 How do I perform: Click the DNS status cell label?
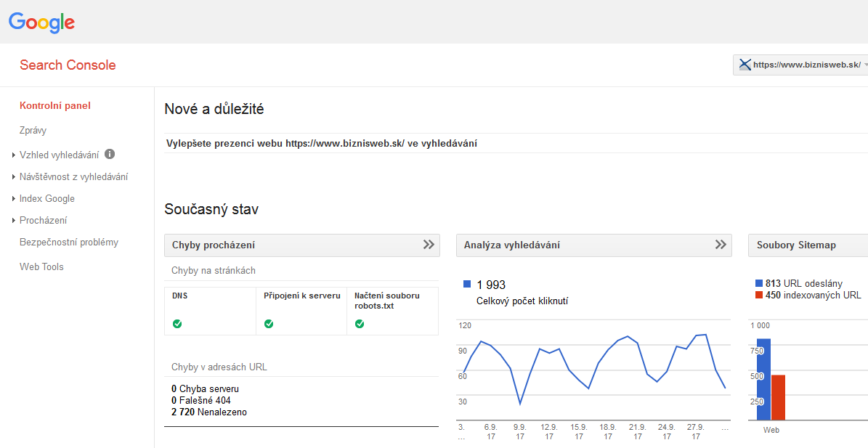[x=180, y=296]
